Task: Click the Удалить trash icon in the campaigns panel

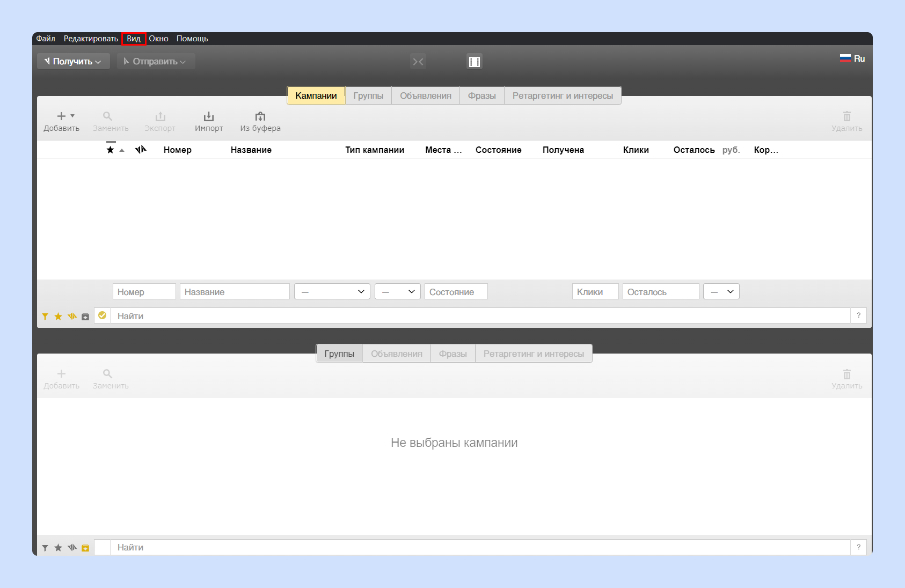Action: [846, 116]
